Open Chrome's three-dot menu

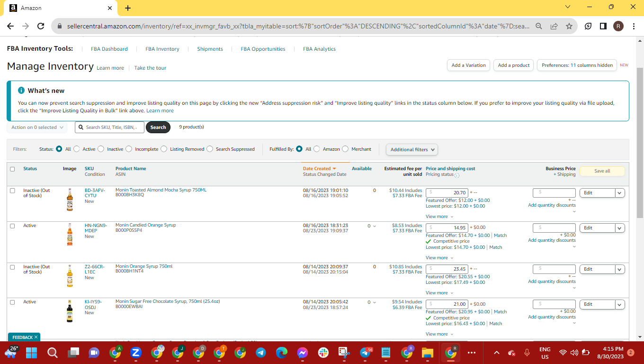coord(634,26)
